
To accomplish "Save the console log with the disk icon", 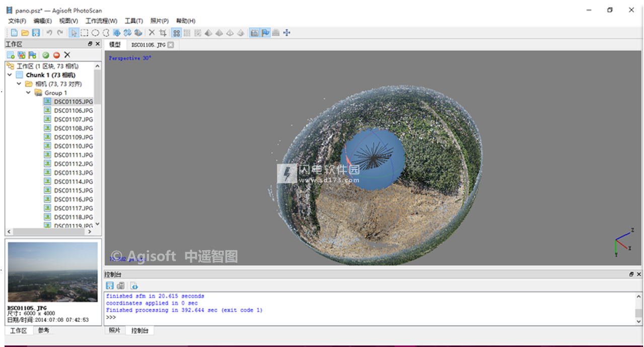I will (110, 286).
